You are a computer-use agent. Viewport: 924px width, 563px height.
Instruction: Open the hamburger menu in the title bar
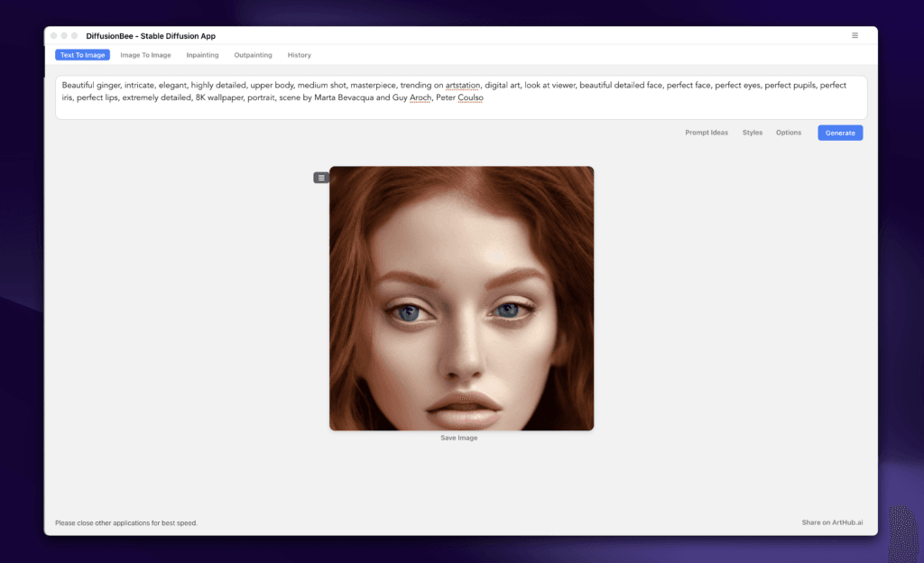pyautogui.click(x=855, y=35)
